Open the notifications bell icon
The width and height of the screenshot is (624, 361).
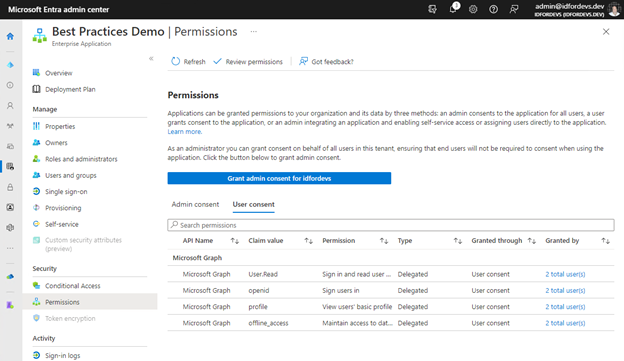click(453, 9)
